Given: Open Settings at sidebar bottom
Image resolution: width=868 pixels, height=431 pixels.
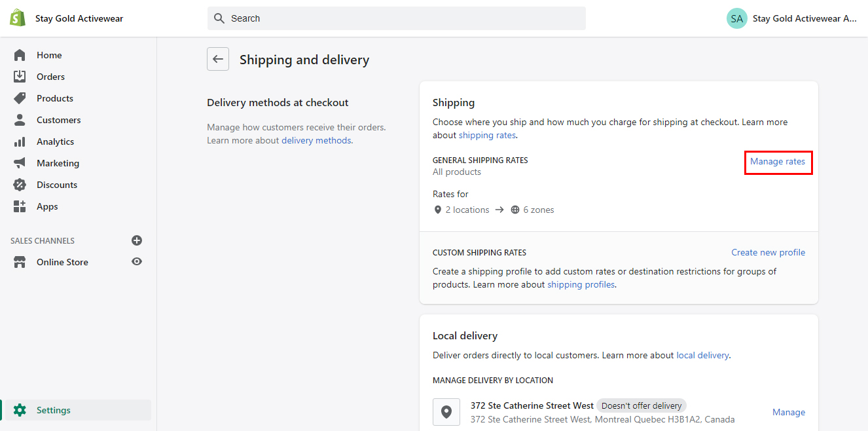Looking at the screenshot, I should (79, 410).
